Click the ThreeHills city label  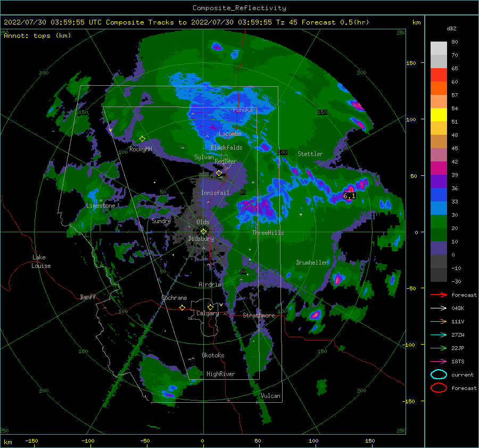[268, 233]
